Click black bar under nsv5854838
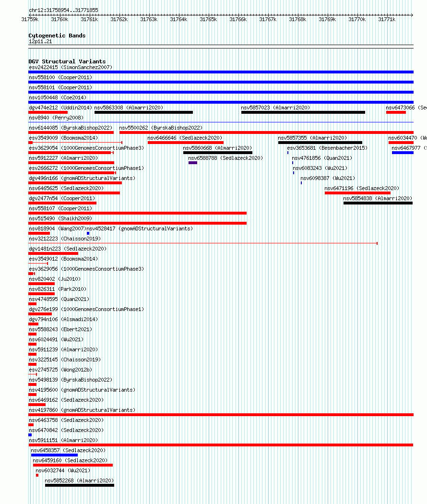The width and height of the screenshot is (427, 504). (x=378, y=203)
